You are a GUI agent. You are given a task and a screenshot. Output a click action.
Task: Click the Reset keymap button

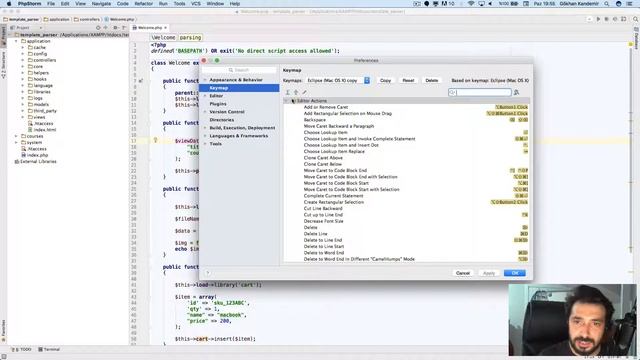[x=408, y=80]
